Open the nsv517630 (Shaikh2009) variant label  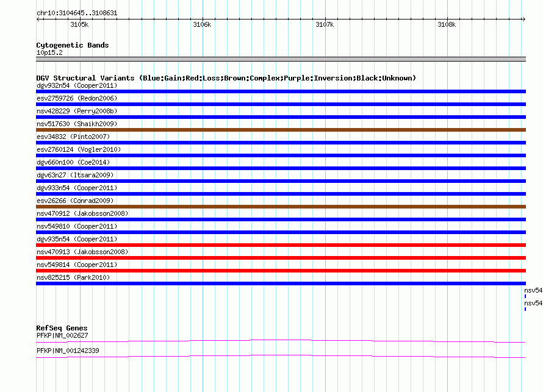77,124
